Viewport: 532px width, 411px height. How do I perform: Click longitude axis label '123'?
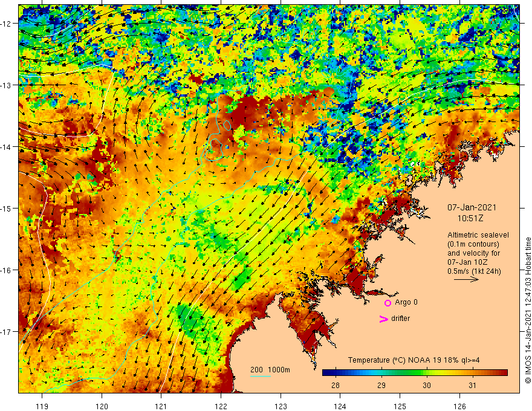(x=281, y=406)
